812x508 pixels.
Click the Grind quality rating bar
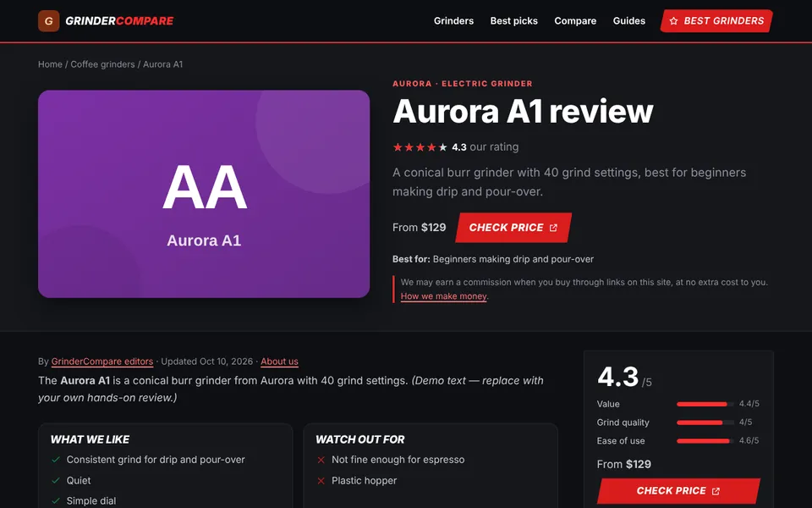coord(705,422)
